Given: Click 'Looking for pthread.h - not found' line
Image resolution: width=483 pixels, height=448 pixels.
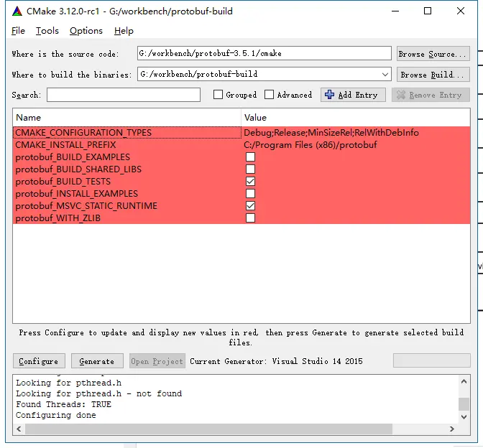Looking at the screenshot, I should pos(99,393).
